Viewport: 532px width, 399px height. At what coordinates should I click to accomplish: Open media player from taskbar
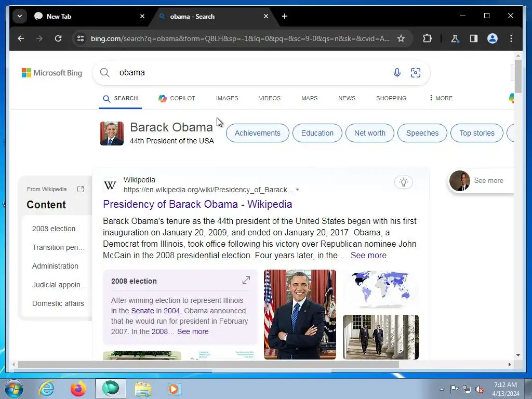pos(174,389)
